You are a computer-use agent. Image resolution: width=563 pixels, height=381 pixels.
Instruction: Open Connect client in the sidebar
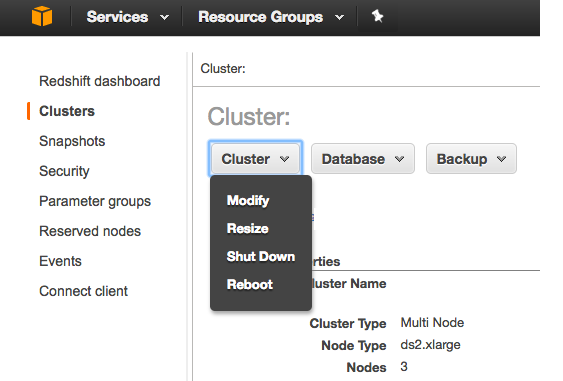point(83,291)
